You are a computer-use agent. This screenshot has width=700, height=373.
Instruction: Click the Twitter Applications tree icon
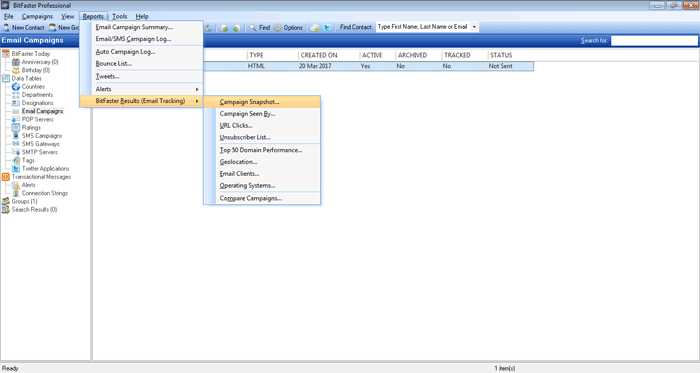(x=16, y=169)
